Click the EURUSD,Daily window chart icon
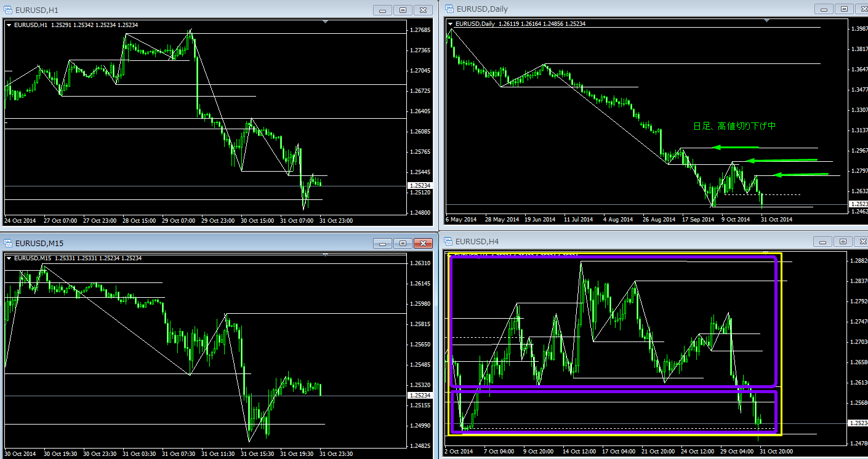 click(448, 9)
